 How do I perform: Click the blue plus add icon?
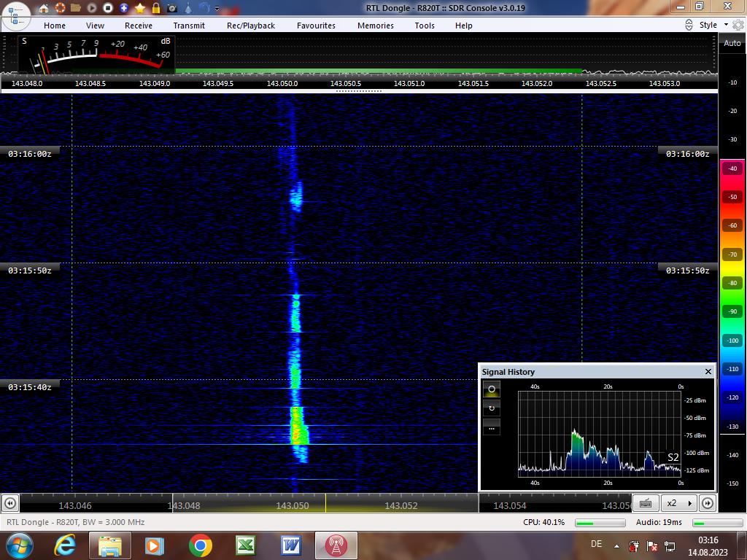coord(124,8)
